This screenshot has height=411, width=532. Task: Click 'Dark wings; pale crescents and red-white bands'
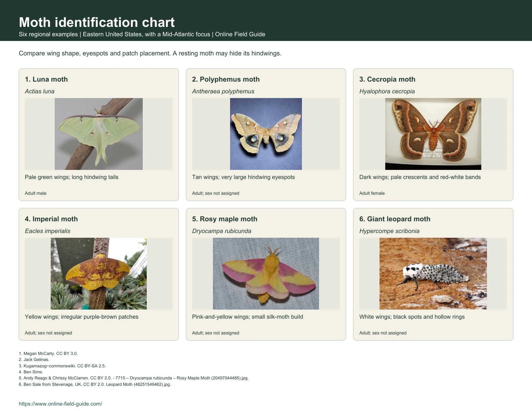[420, 177]
